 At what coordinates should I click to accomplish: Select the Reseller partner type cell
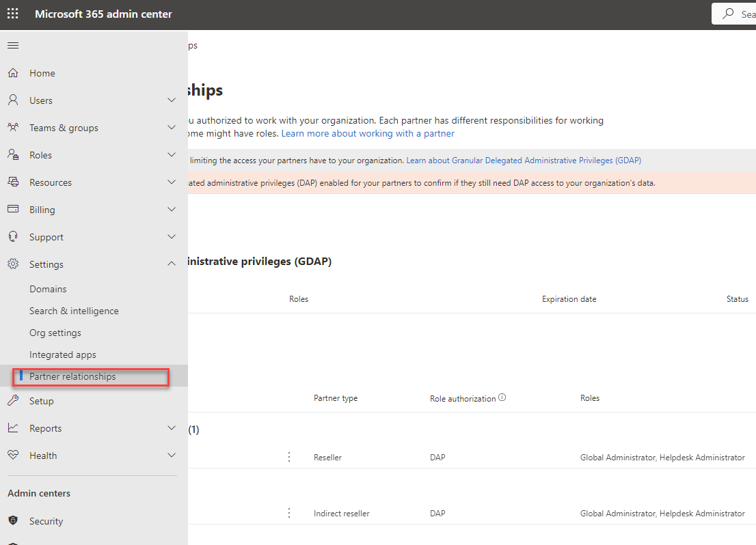click(327, 458)
